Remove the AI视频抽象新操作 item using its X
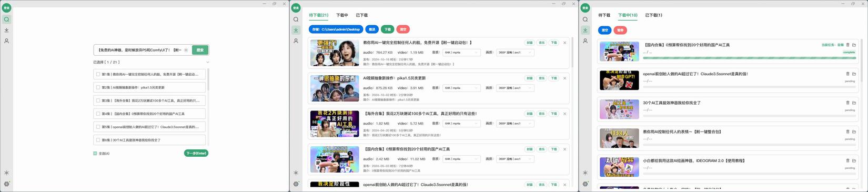Image resolution: width=868 pixels, height=192 pixels. (565, 78)
